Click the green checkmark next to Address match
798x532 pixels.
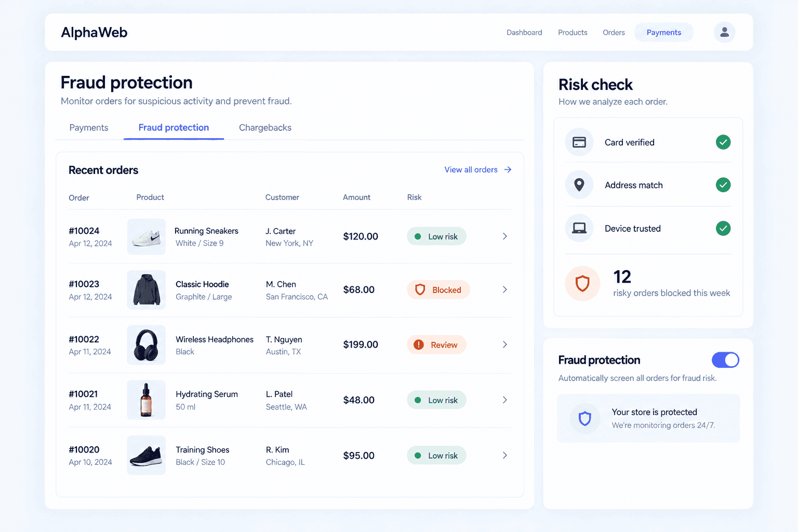pos(723,185)
